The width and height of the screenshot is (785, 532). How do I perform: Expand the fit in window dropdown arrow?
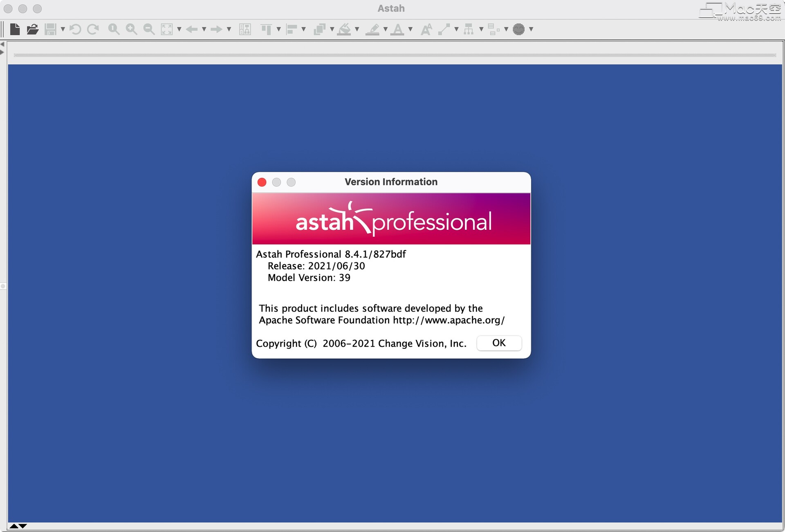[179, 29]
